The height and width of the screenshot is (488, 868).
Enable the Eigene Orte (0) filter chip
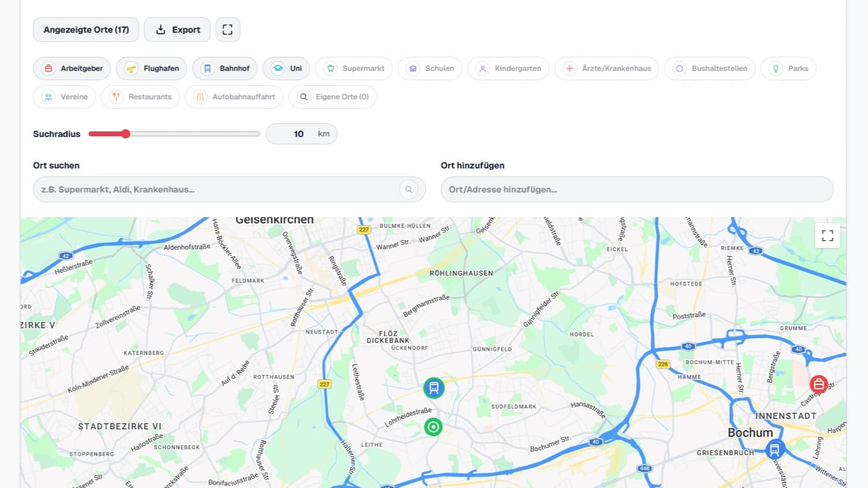point(333,97)
